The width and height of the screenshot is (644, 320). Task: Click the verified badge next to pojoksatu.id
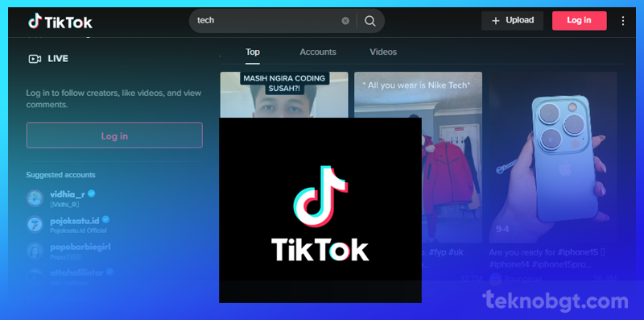pyautogui.click(x=105, y=219)
